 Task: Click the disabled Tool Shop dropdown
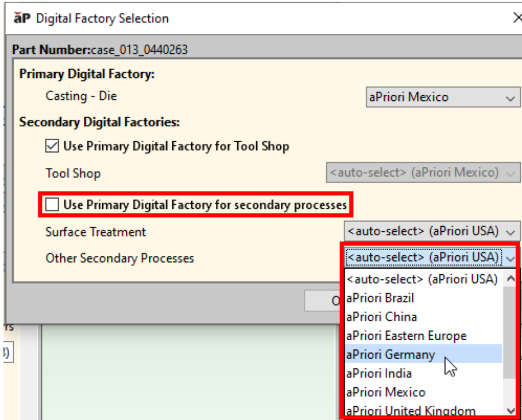point(423,173)
